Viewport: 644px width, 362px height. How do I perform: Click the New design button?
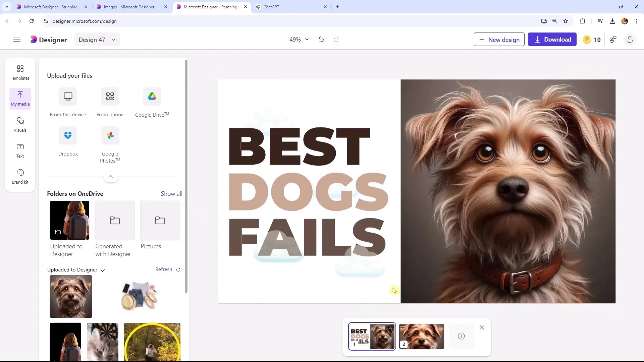499,39
